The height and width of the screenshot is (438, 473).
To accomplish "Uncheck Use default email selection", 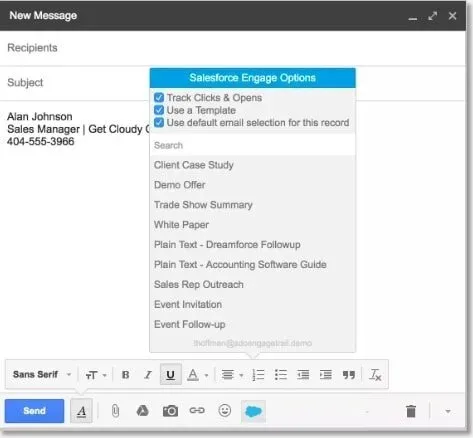I will (159, 122).
